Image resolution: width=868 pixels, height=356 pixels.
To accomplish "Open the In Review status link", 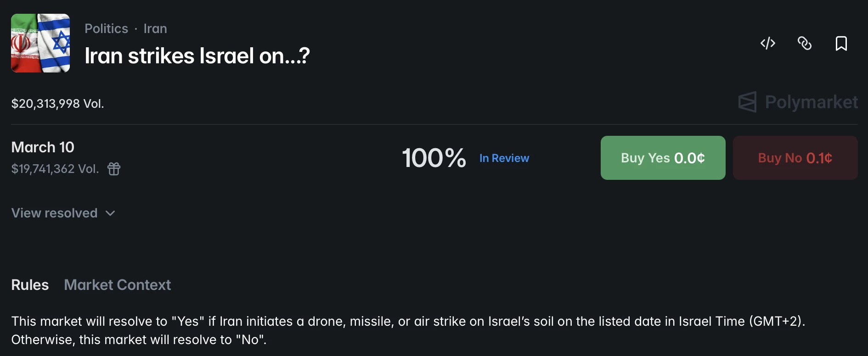I will click(x=504, y=158).
